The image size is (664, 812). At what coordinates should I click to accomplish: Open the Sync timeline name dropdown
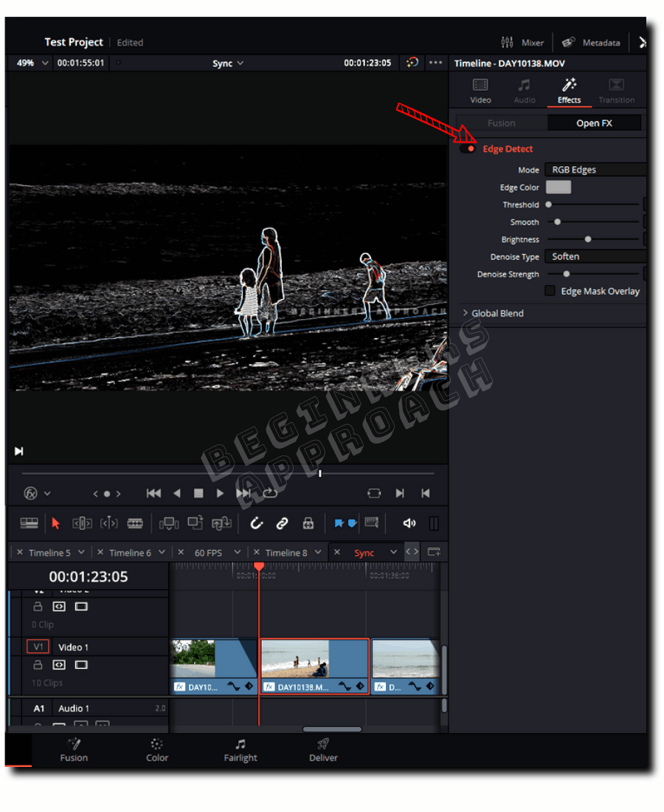228,63
